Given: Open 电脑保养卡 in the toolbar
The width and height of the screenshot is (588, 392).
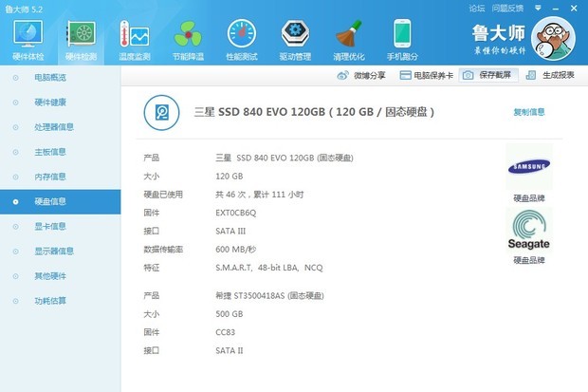Looking at the screenshot, I should (427, 75).
